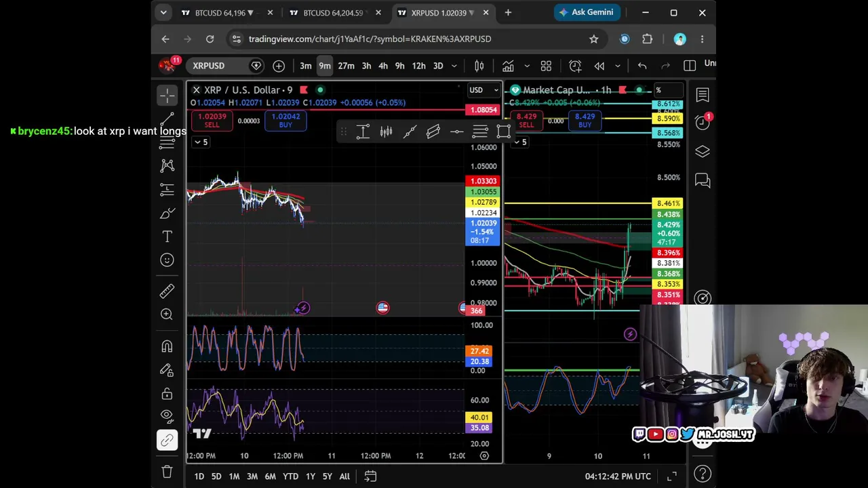Open the go to date calendar
This screenshot has width=868, height=488.
[370, 476]
